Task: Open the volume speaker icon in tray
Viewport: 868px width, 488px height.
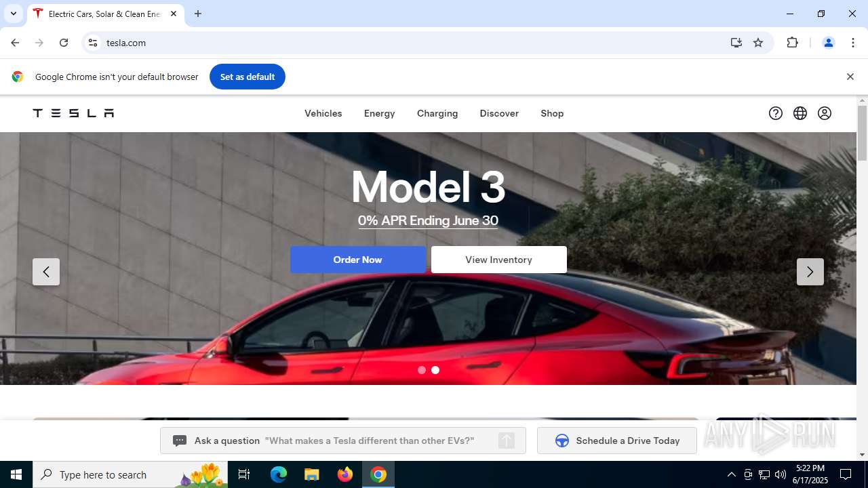Action: [x=781, y=474]
